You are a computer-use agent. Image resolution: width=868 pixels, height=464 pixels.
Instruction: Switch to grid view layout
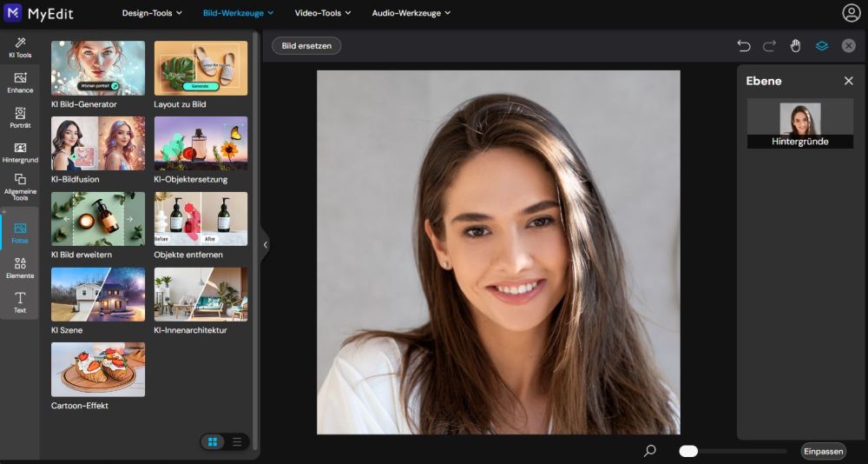click(213, 442)
